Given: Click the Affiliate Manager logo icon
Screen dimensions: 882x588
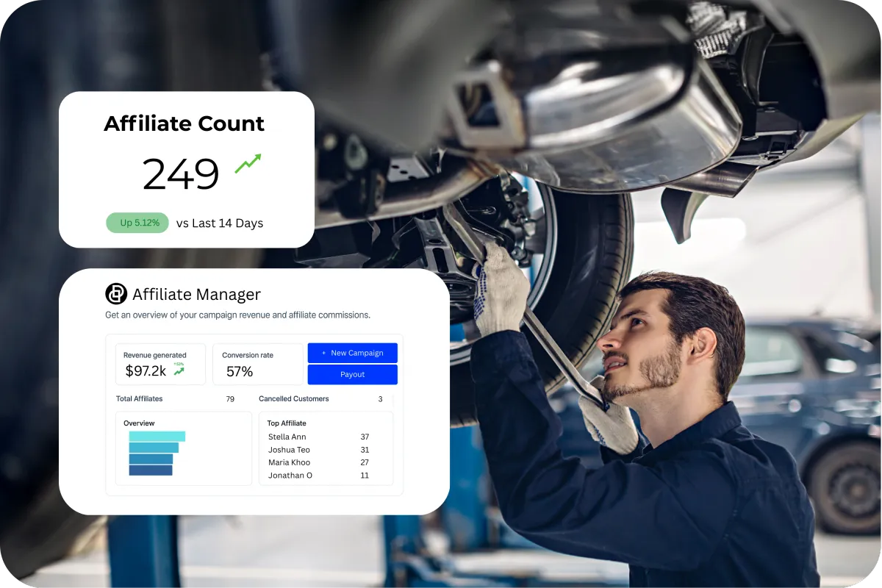Looking at the screenshot, I should pos(116,294).
